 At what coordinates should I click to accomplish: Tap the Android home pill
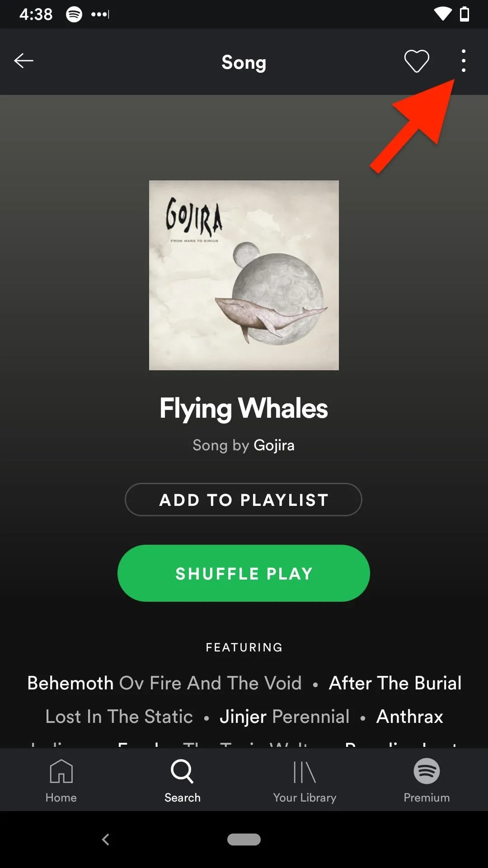click(244, 840)
